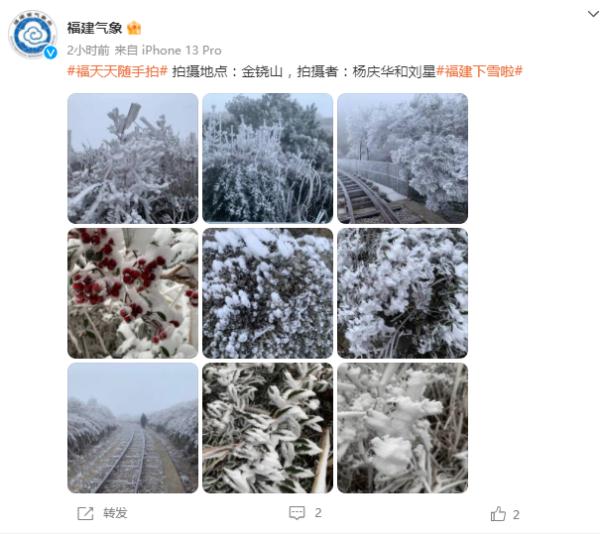Click the 福建气象 account name

[95, 28]
